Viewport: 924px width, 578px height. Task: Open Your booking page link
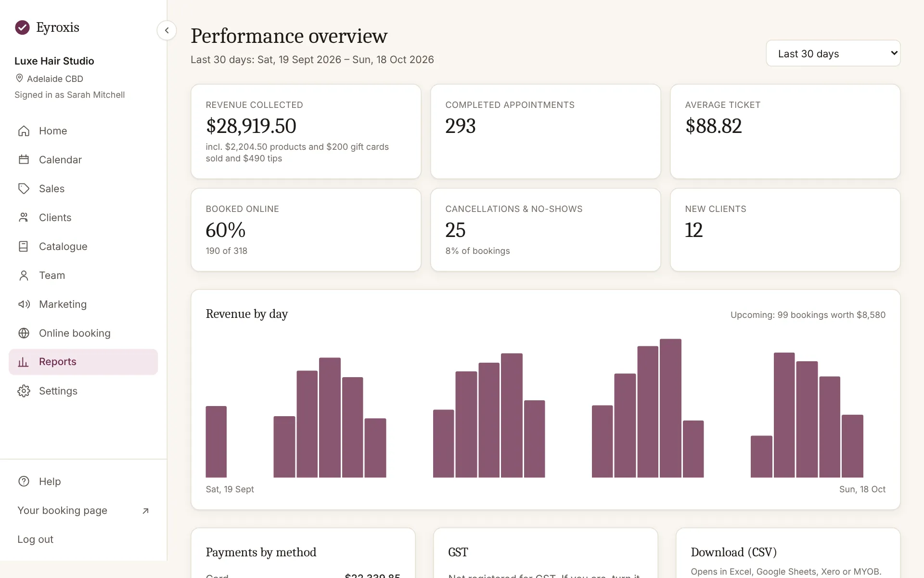[x=83, y=511]
